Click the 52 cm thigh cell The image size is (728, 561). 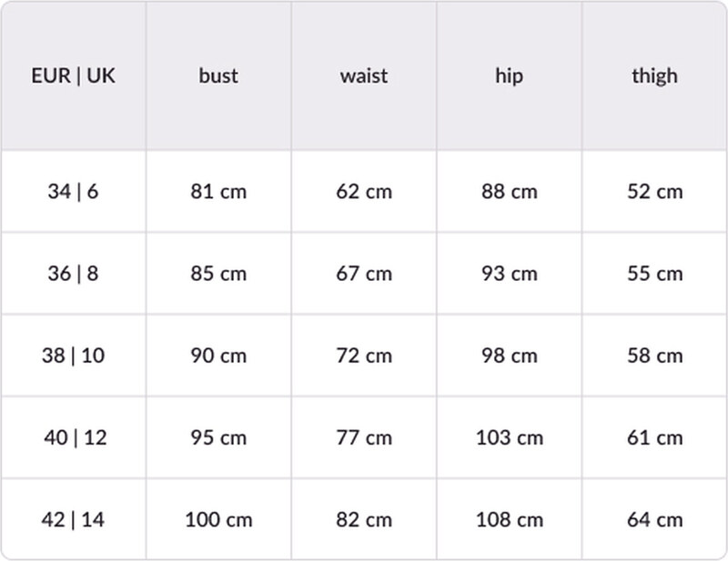point(654,192)
